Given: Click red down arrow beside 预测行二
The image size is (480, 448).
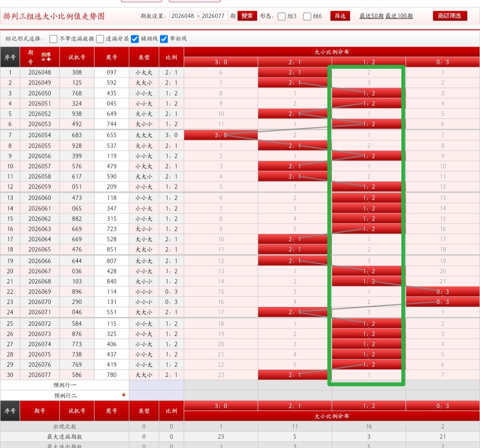Looking at the screenshot, I should (124, 395).
